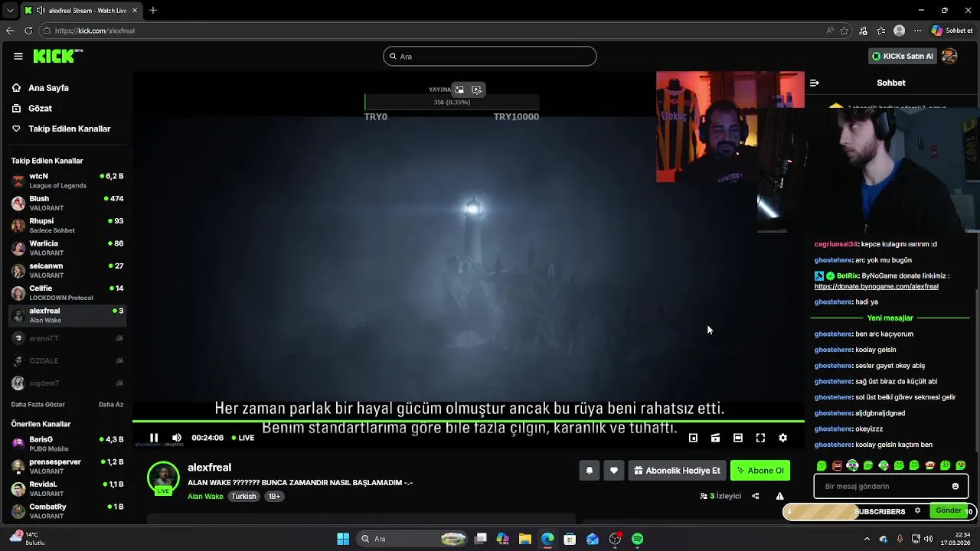Open BarisG recommended channel
Screen dimensions: 980x551
[67, 444]
